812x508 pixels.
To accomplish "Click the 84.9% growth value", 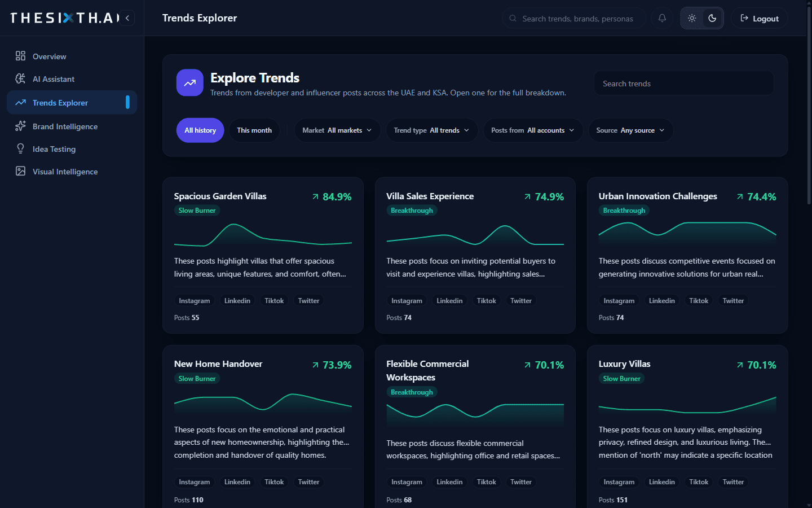I will pos(337,197).
